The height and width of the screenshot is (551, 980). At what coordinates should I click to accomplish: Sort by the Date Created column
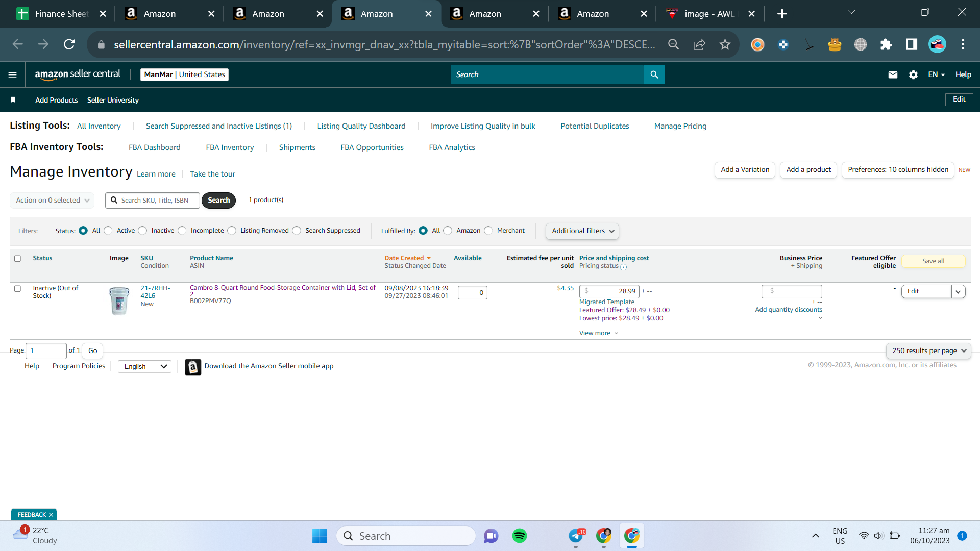[x=408, y=258]
